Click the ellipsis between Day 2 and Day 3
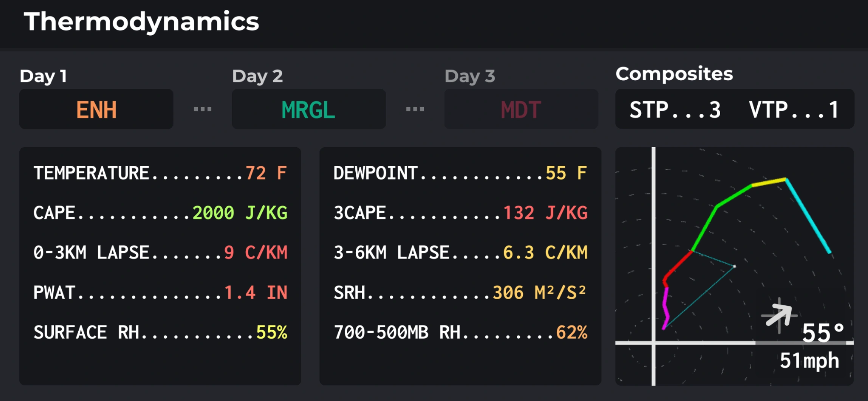Screen dimensions: 868x401 [415, 109]
